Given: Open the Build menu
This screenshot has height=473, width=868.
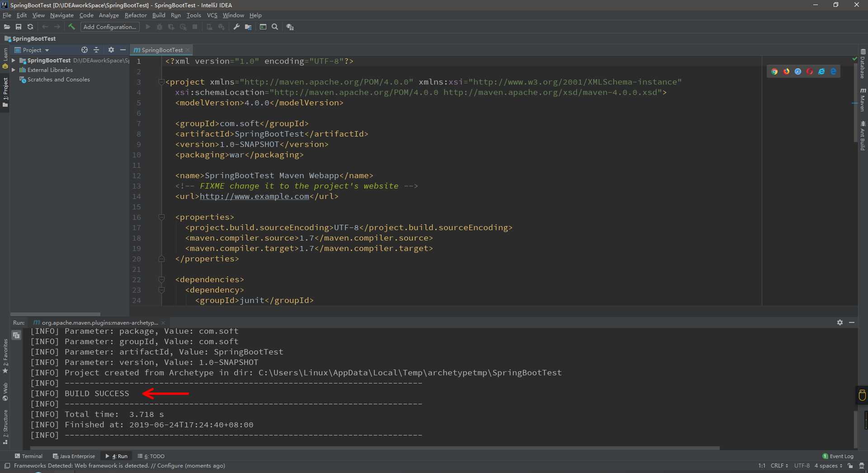Looking at the screenshot, I should pyautogui.click(x=159, y=15).
